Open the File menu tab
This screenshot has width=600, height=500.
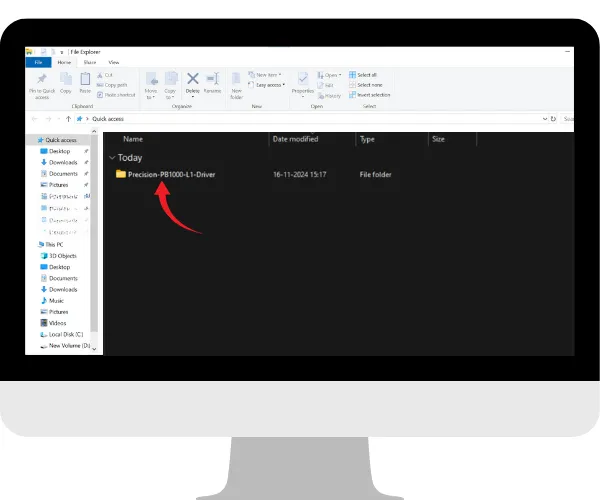pos(38,62)
